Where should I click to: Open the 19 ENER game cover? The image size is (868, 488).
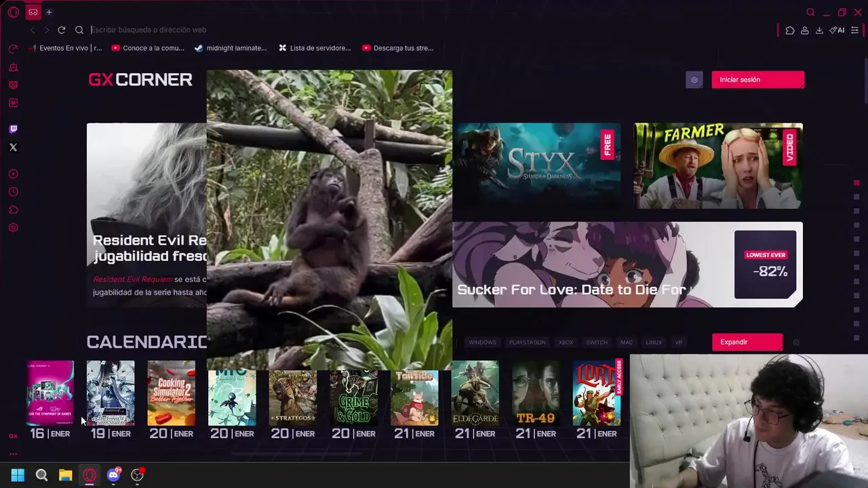[111, 393]
